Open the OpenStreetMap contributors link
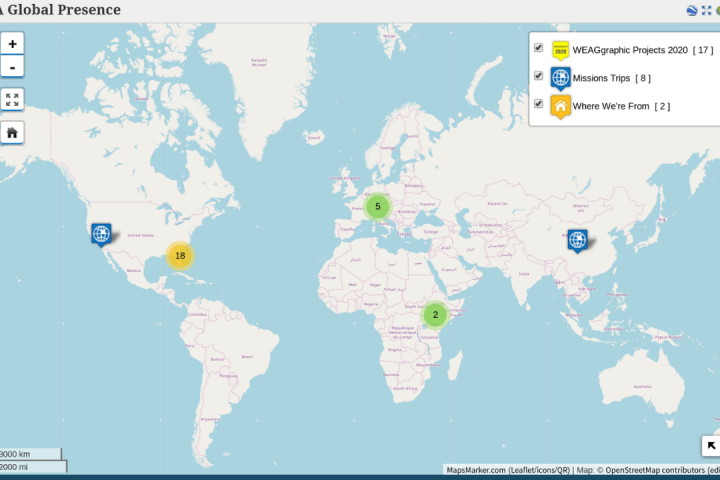Viewport: 720px width, 480px height. pos(655,470)
